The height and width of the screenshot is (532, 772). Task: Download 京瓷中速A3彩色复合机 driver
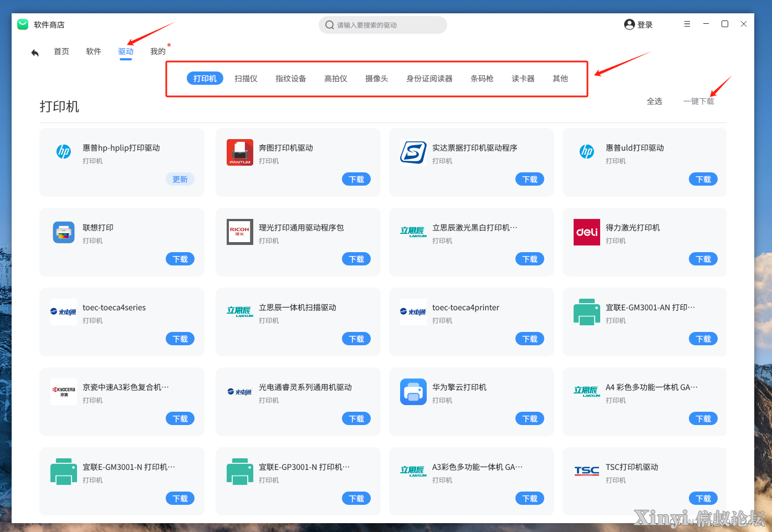click(x=180, y=419)
